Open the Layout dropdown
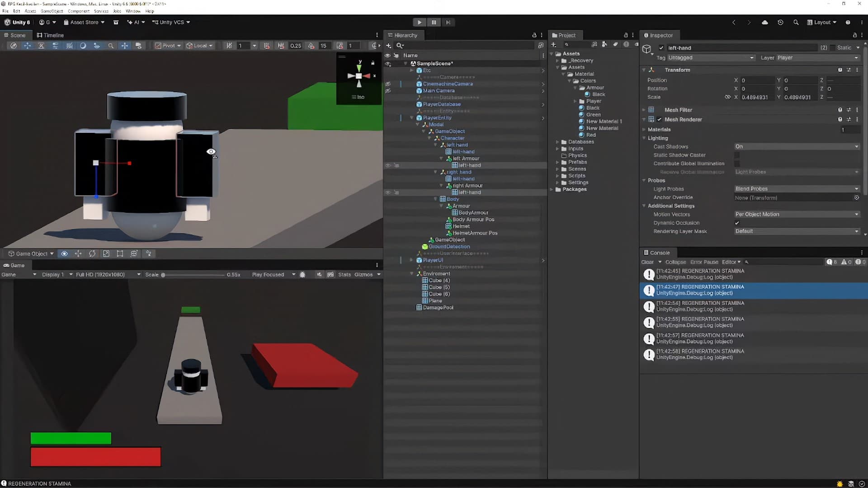Image resolution: width=868 pixels, height=488 pixels. [822, 22]
